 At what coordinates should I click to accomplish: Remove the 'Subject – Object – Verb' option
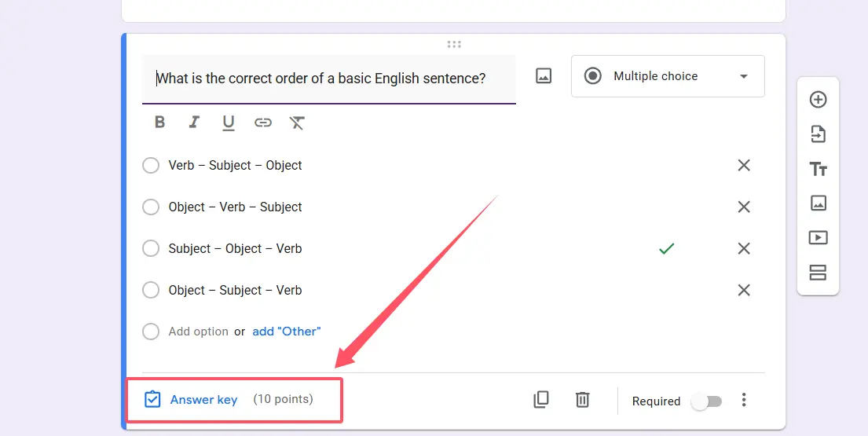click(744, 249)
